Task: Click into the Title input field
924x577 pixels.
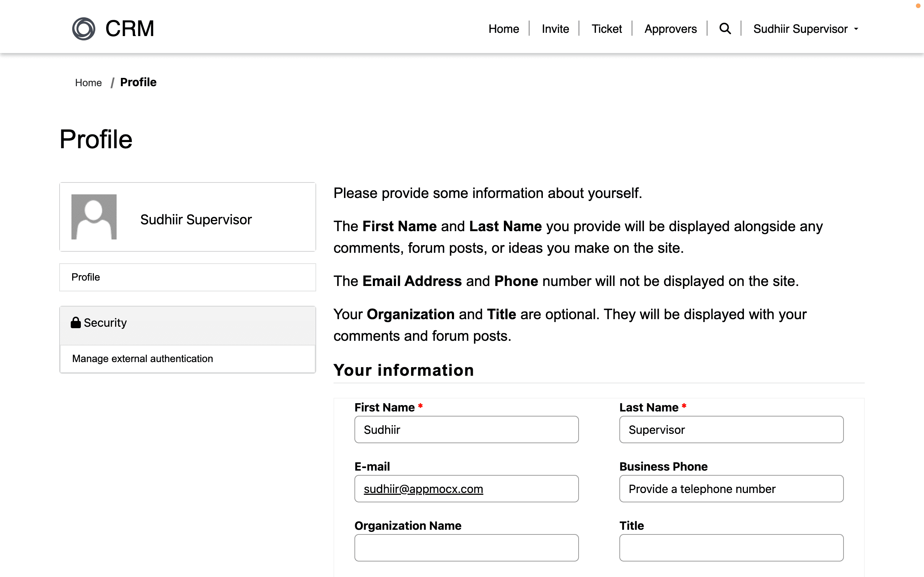Action: (x=731, y=548)
